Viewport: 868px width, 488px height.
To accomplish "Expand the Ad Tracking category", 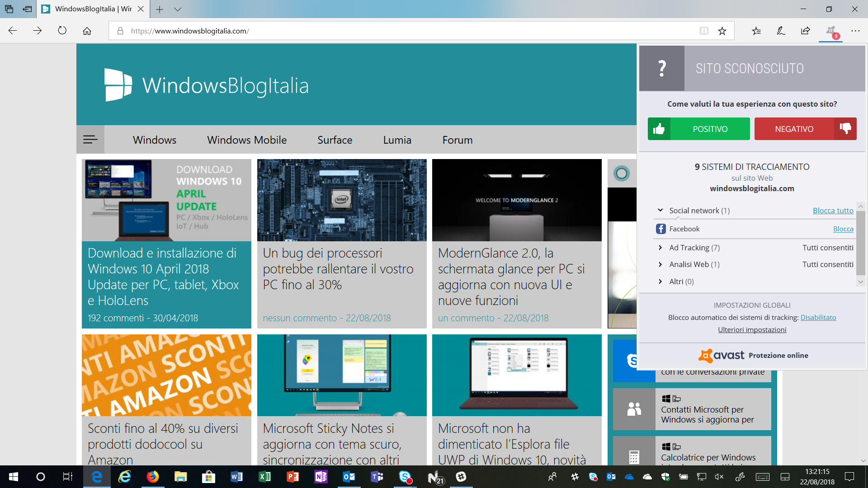I will [x=660, y=248].
